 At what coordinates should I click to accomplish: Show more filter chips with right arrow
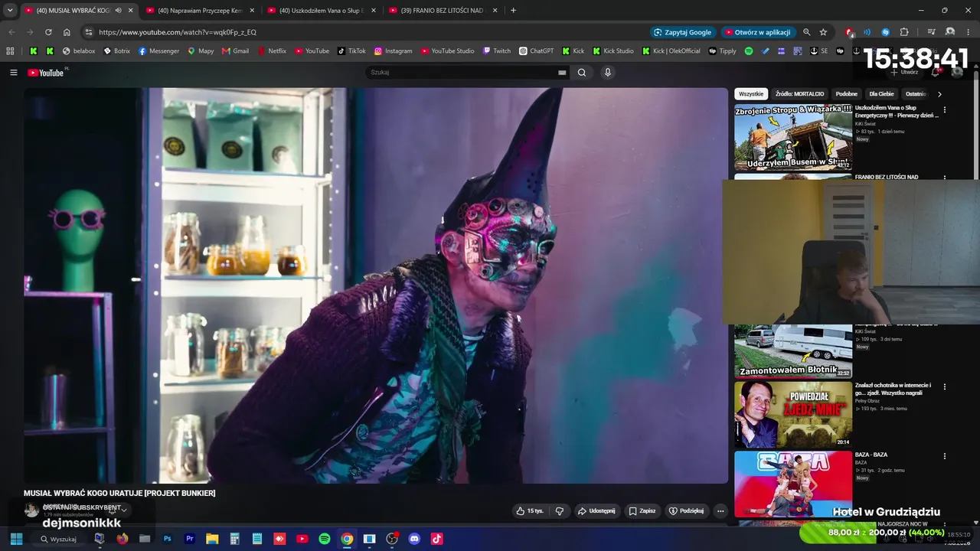[939, 94]
